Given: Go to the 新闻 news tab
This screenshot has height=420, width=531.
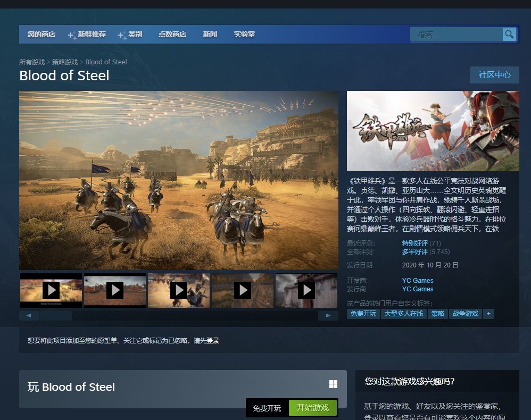Looking at the screenshot, I should [x=210, y=34].
